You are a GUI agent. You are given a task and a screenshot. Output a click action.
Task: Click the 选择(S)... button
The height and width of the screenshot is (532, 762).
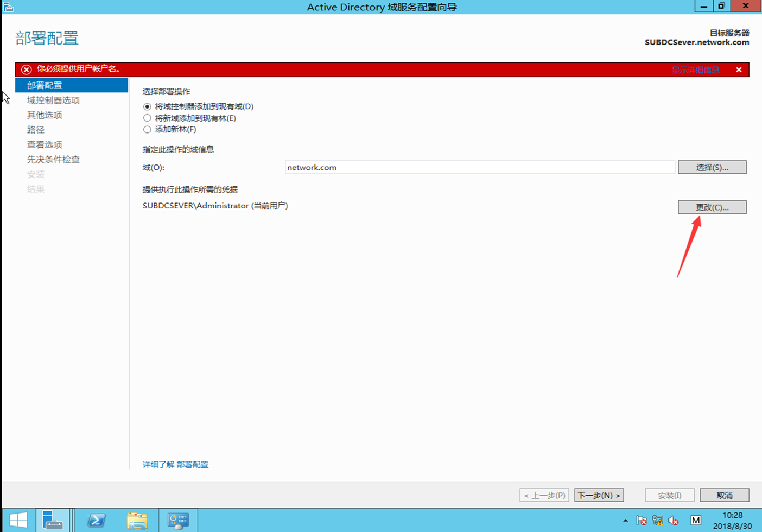pos(712,167)
